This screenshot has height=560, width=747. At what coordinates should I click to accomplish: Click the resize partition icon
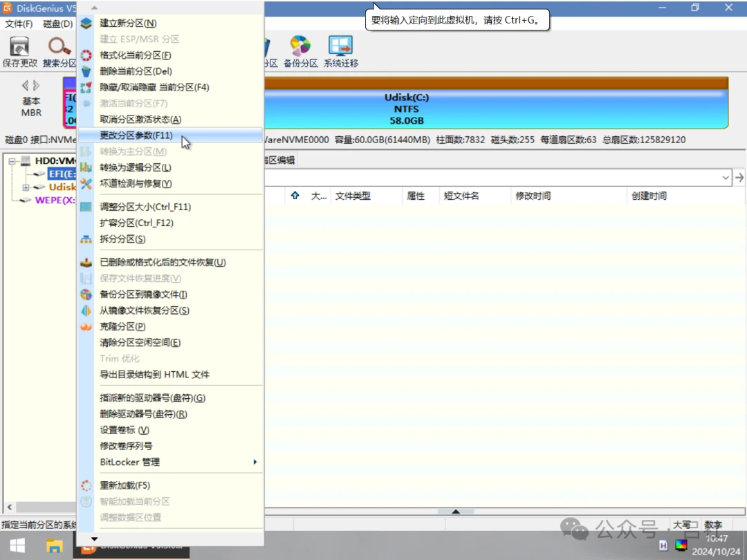pyautogui.click(x=86, y=207)
